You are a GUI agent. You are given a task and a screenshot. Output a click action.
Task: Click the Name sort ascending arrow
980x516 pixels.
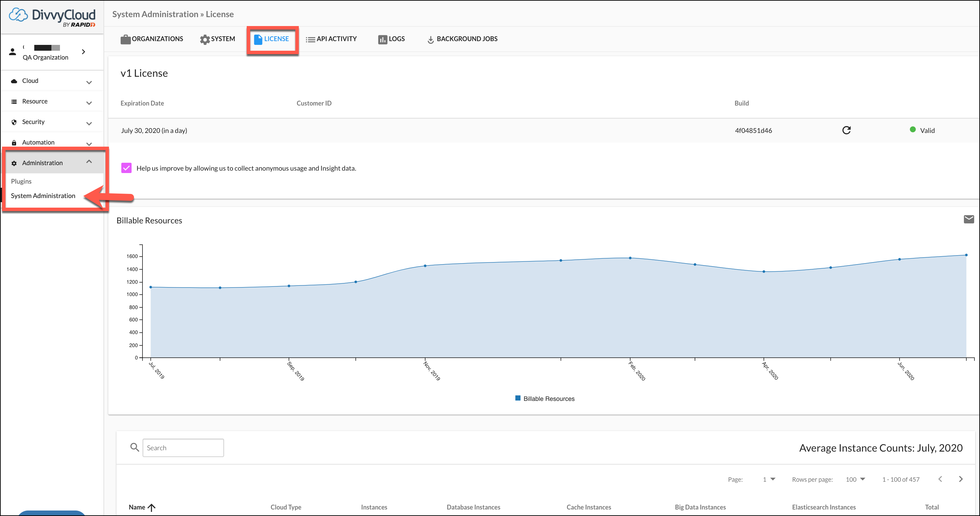(x=151, y=508)
